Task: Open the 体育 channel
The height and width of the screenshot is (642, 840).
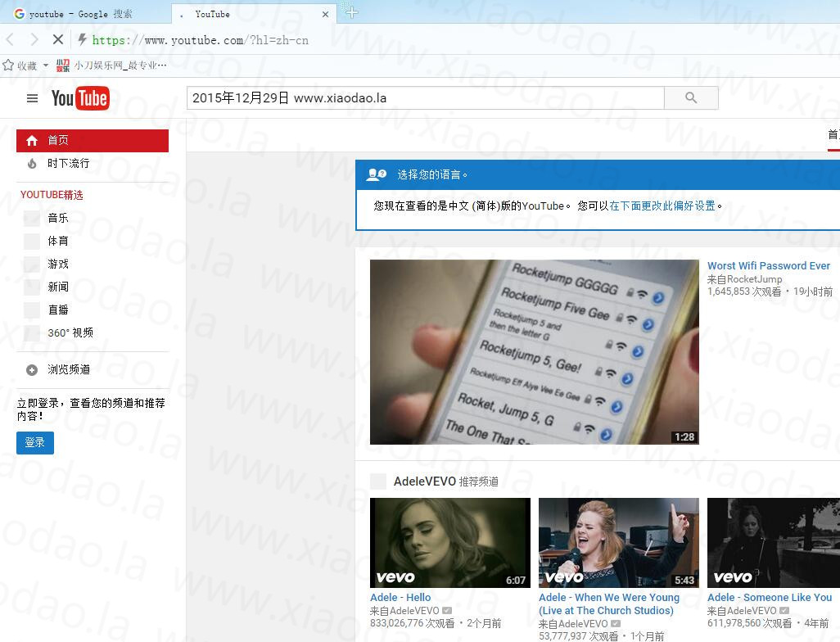Action: 58,241
